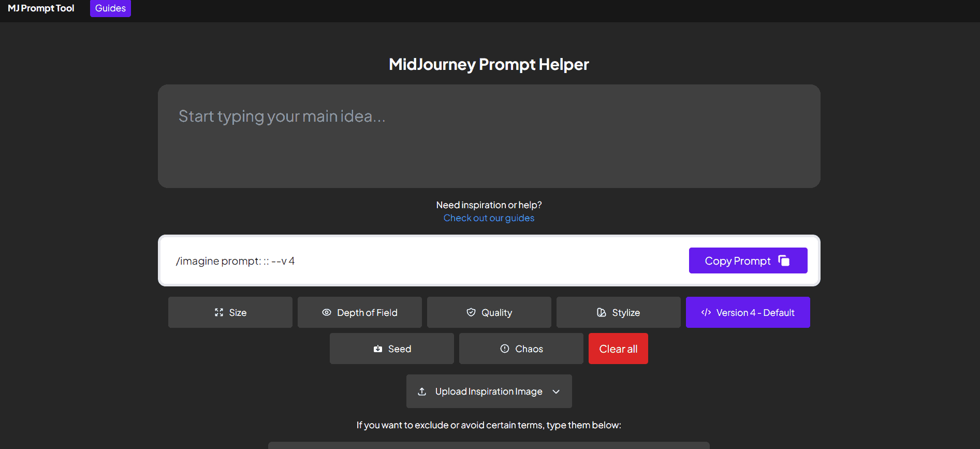Click the code icon on Version 4 - Default
This screenshot has height=449, width=980.
click(x=707, y=312)
